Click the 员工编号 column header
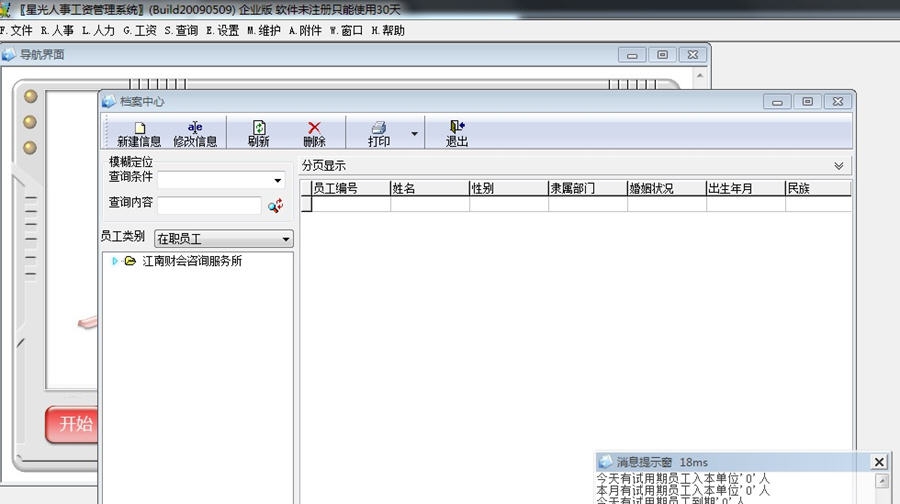This screenshot has width=900, height=504. (350, 188)
